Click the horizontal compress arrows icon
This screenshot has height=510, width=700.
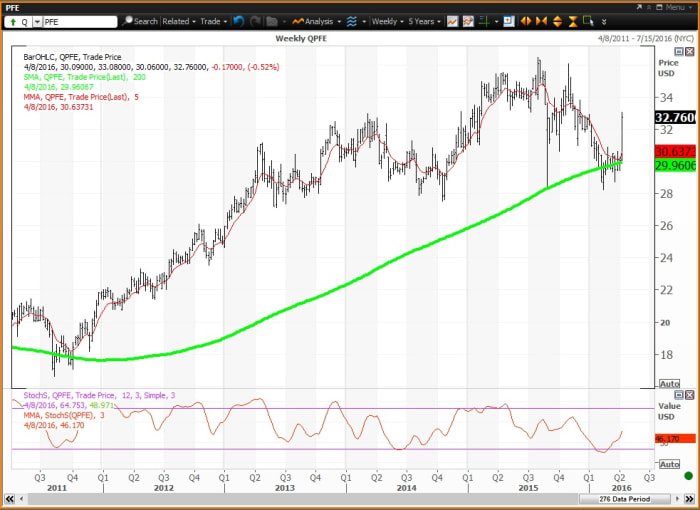coord(542,21)
